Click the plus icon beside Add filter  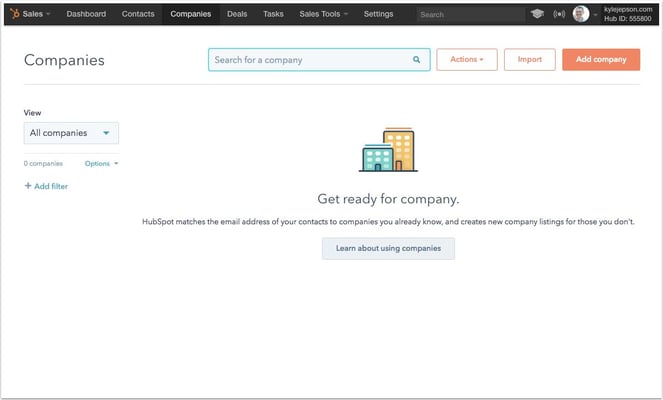[28, 186]
